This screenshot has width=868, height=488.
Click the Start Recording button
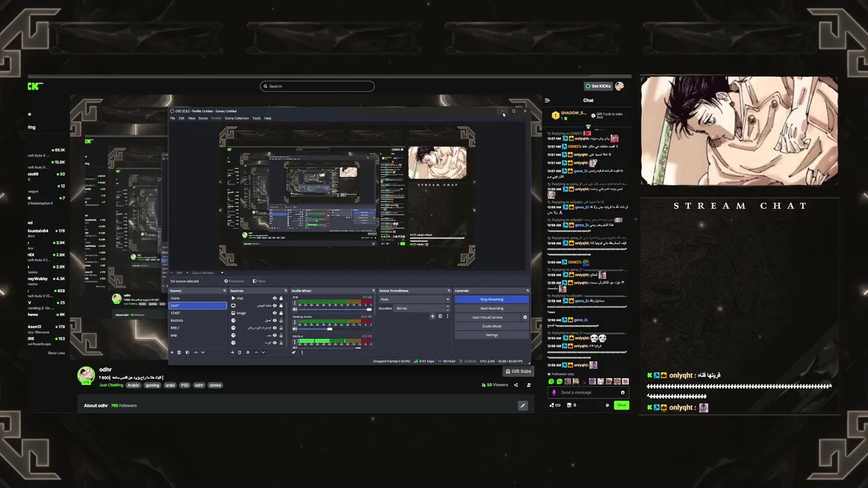point(492,308)
